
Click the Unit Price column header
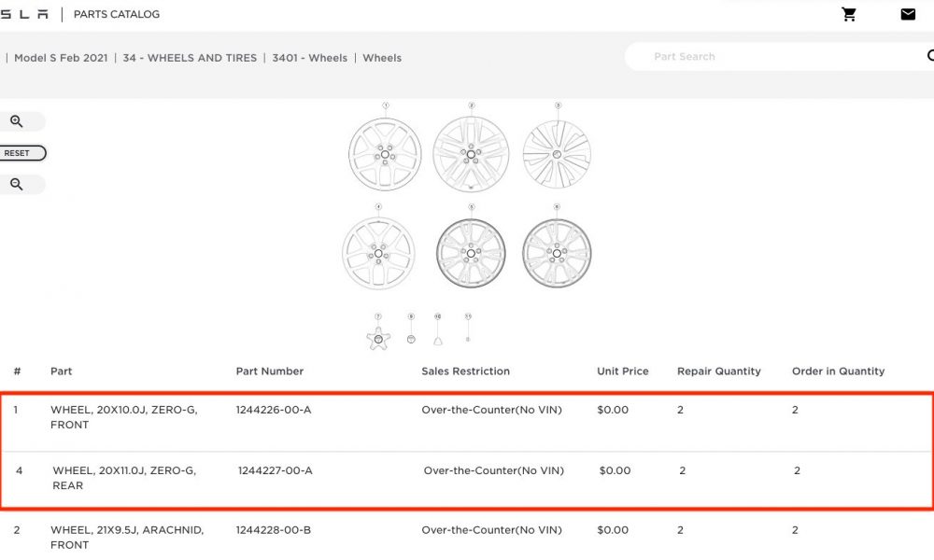pyautogui.click(x=623, y=371)
